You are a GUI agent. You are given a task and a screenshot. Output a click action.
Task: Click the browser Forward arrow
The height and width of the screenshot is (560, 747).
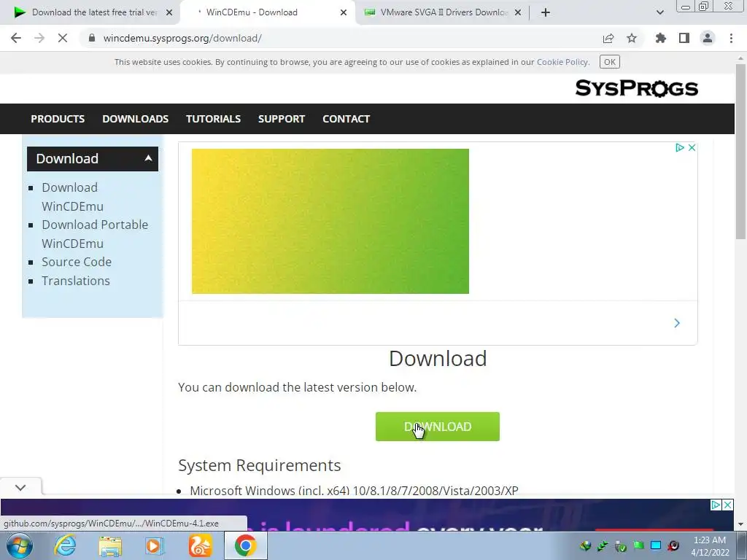[x=39, y=38]
